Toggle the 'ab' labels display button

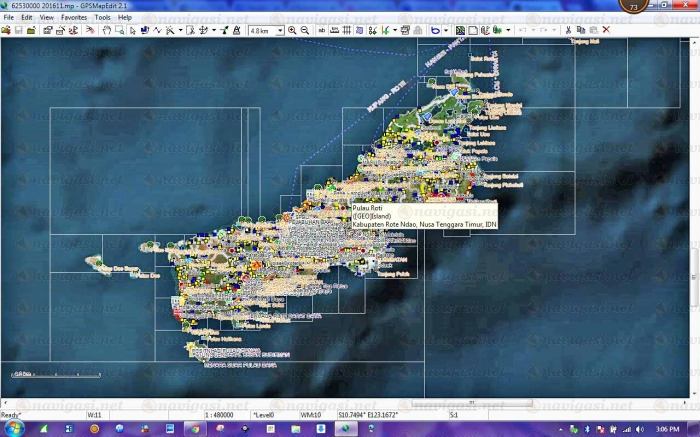[323, 30]
